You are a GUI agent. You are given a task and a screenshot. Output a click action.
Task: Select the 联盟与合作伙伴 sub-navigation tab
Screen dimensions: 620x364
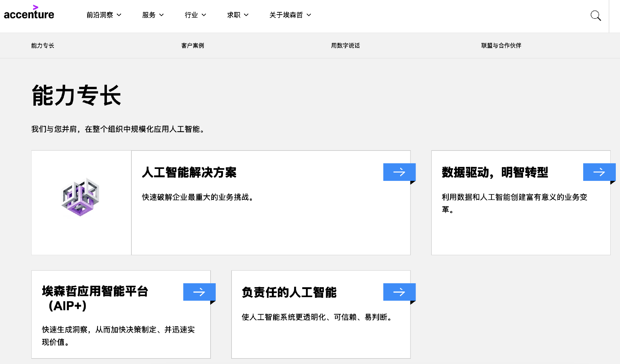coord(501,46)
